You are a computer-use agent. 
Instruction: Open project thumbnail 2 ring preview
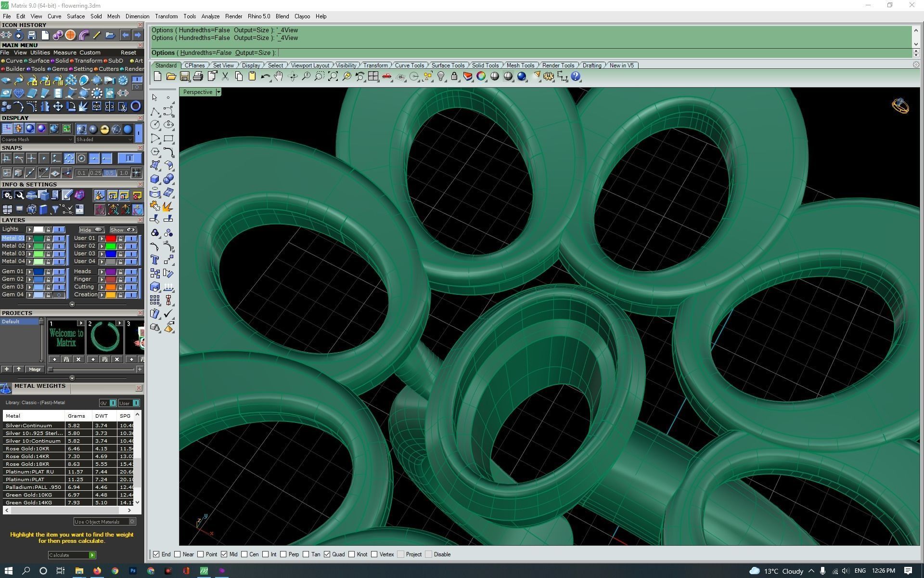105,337
